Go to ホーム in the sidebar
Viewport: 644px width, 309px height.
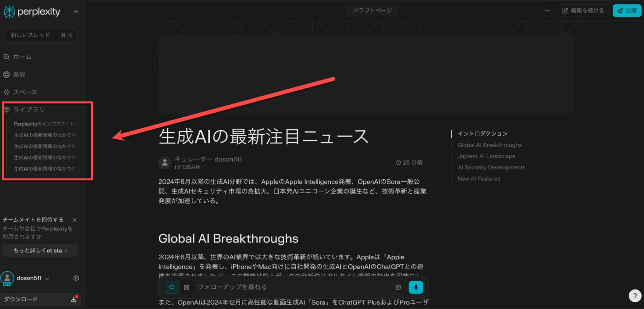point(22,57)
